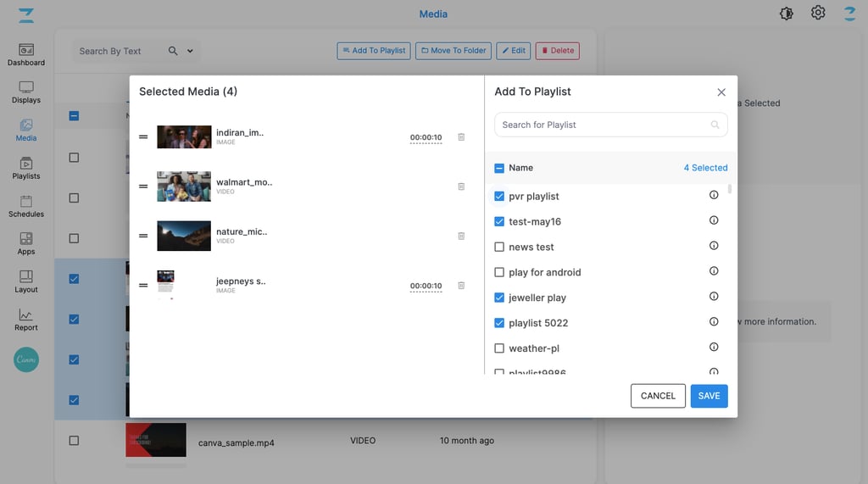
Task: Edit duration 00:00:10 of indiran_im image
Action: pos(426,137)
